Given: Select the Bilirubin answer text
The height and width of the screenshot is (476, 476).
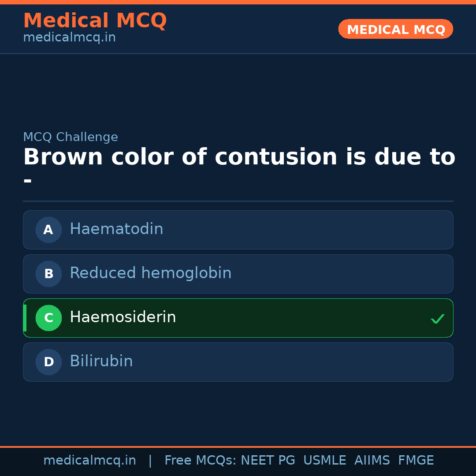Looking at the screenshot, I should (x=101, y=361).
